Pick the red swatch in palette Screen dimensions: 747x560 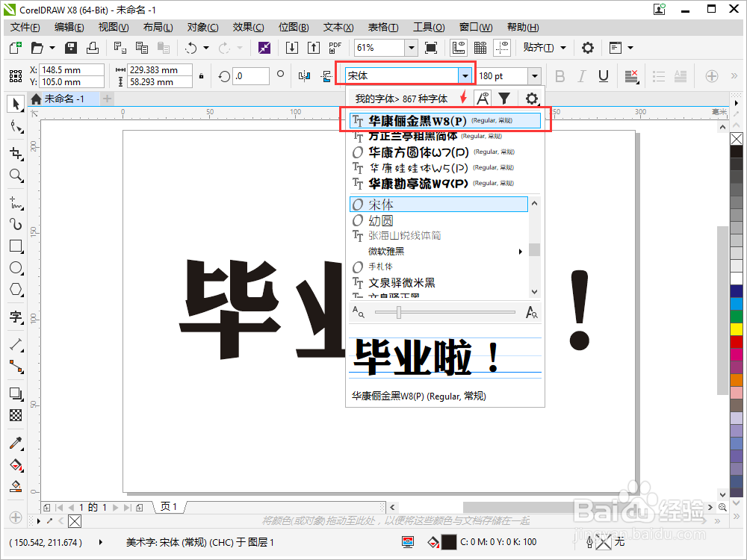[737, 342]
